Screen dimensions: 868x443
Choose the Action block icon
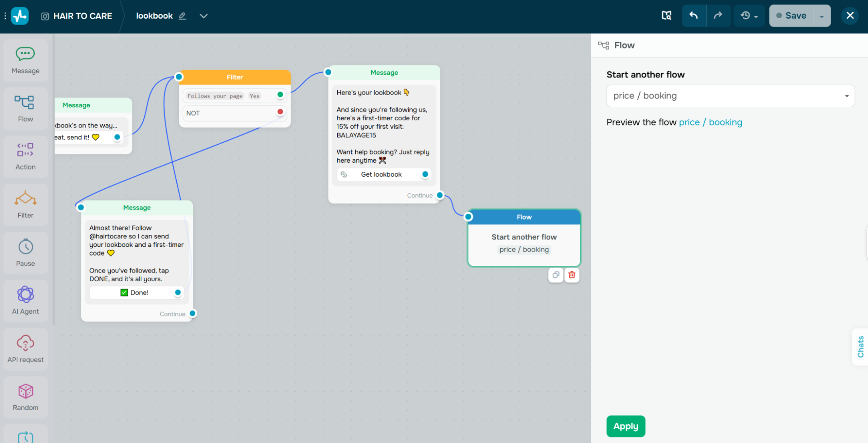[x=25, y=157]
